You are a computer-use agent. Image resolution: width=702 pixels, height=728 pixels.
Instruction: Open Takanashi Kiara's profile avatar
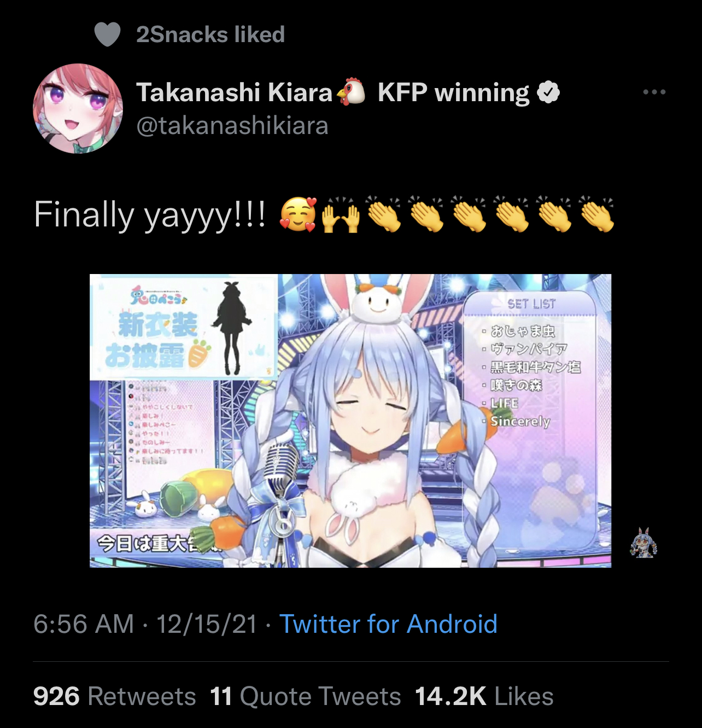point(78,108)
